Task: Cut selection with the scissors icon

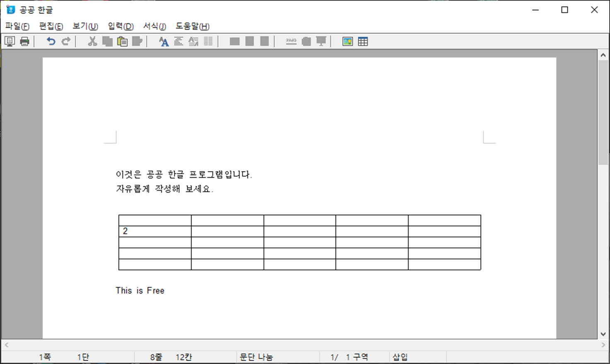Action: click(92, 41)
